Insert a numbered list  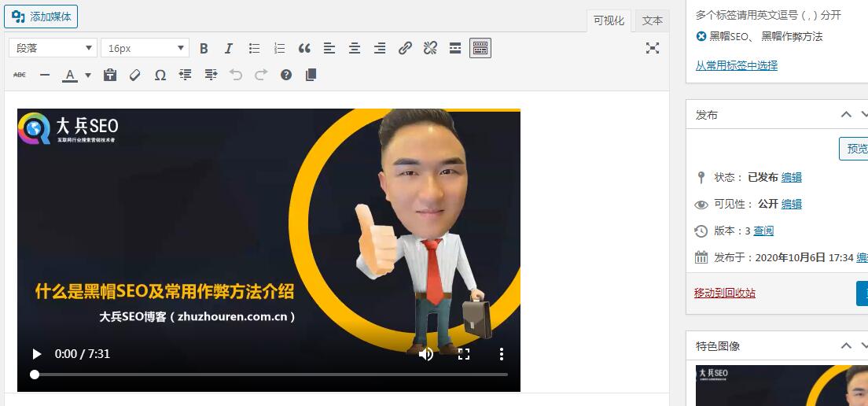coord(280,48)
